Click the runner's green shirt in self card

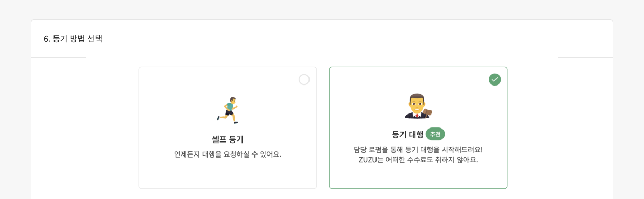click(229, 105)
